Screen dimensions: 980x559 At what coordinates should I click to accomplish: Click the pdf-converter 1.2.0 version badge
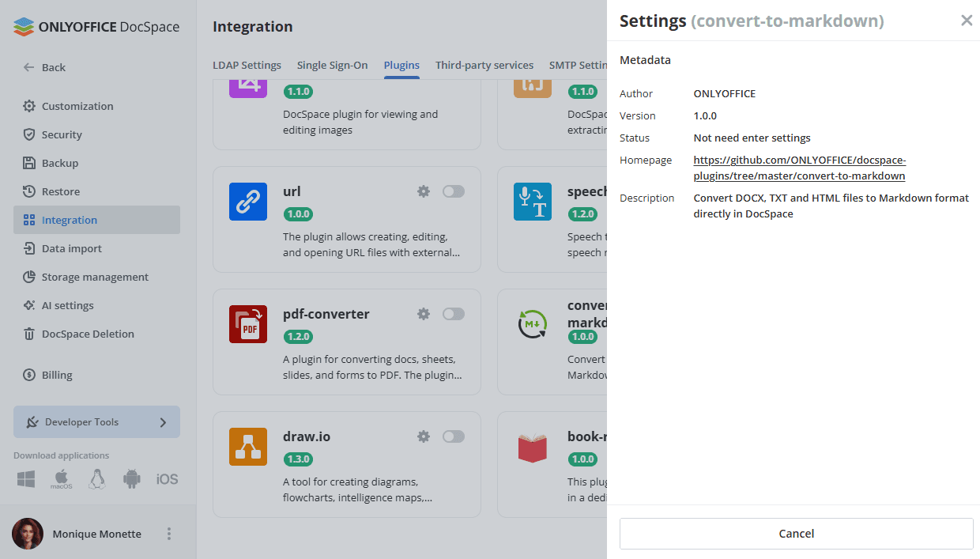point(298,336)
